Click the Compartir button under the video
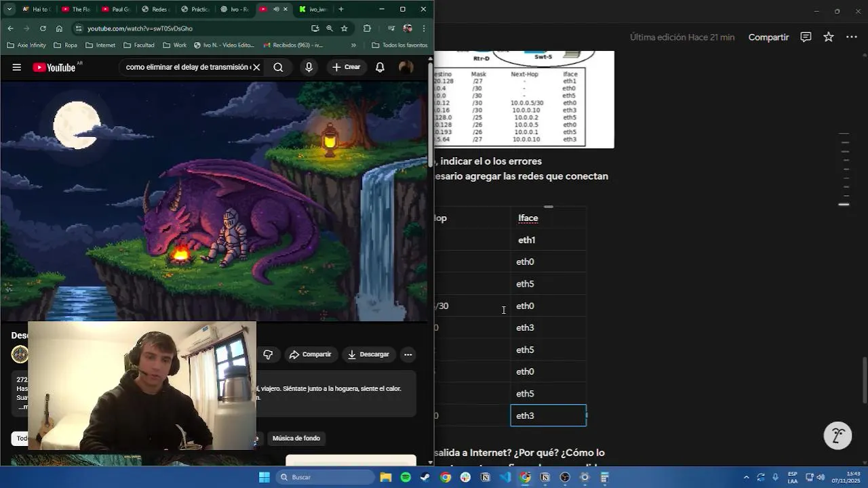The width and height of the screenshot is (868, 488). [310, 354]
